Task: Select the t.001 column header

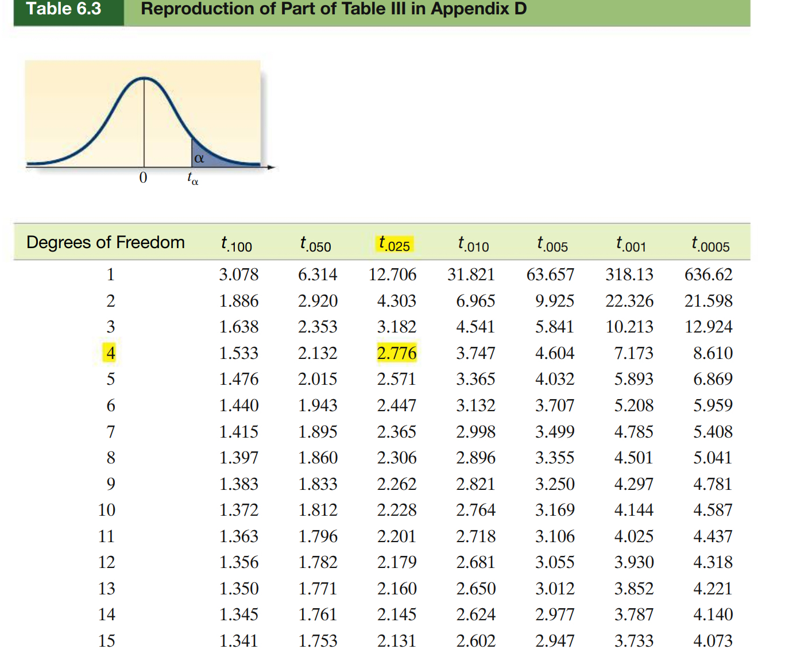Action: coord(631,244)
